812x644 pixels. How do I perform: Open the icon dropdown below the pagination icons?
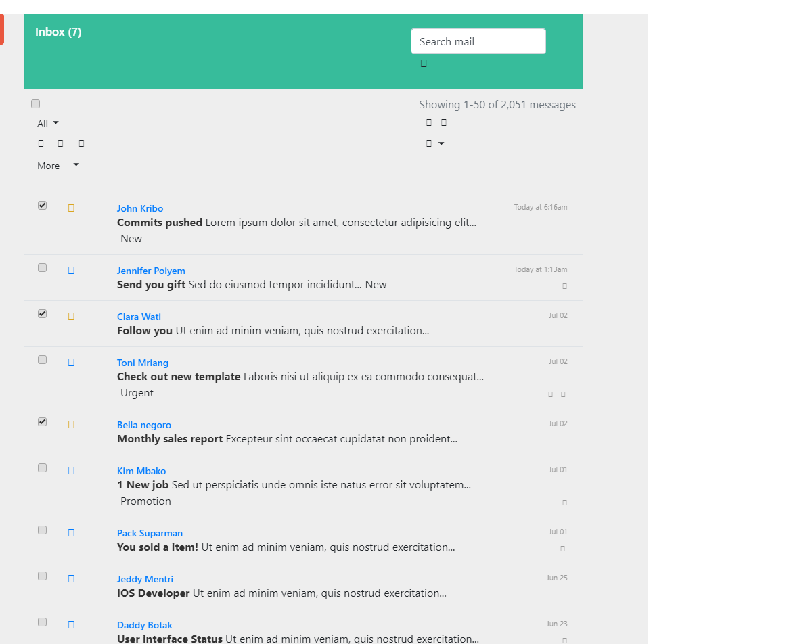pos(434,143)
